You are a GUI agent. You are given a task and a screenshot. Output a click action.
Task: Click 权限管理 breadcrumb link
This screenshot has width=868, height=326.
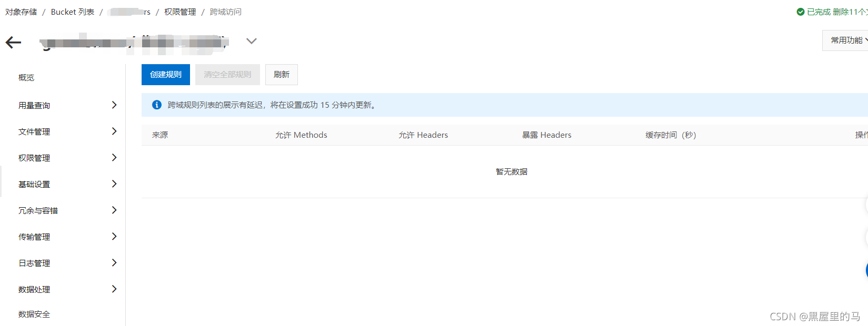click(x=180, y=12)
